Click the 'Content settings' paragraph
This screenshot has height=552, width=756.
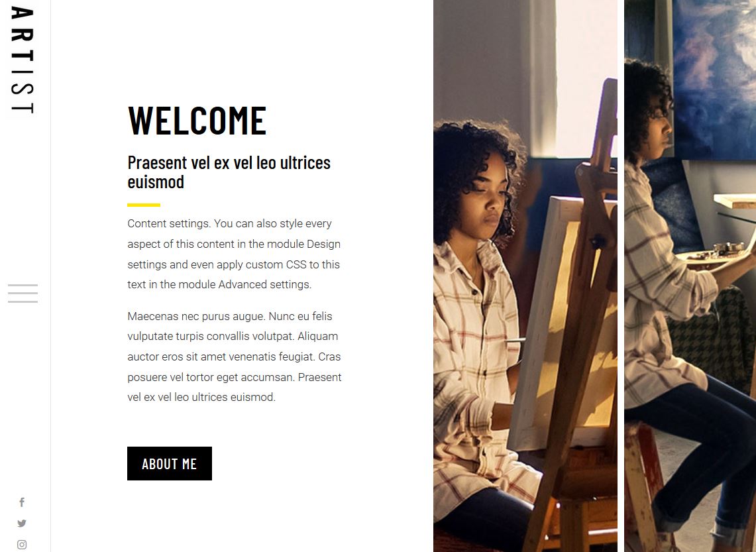click(234, 254)
